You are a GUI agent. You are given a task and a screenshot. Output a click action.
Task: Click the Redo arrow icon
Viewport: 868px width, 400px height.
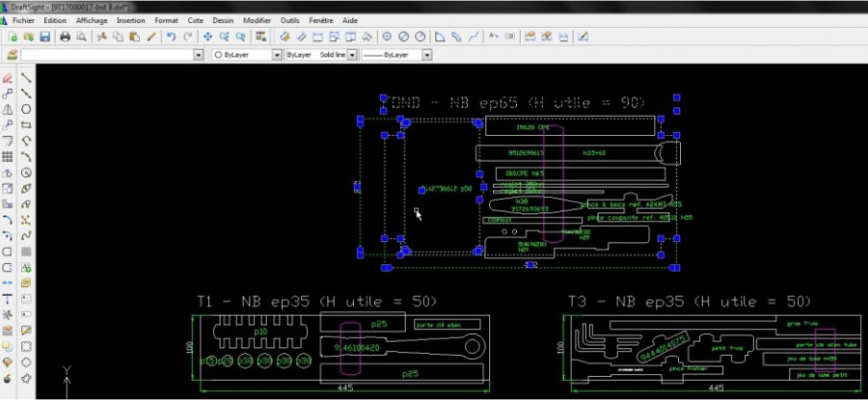pos(186,37)
